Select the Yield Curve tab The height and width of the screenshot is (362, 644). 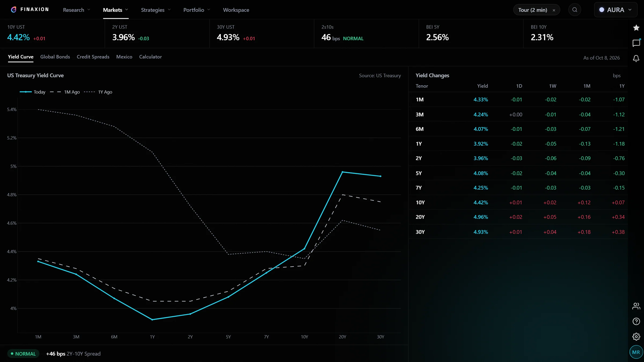pos(21,57)
